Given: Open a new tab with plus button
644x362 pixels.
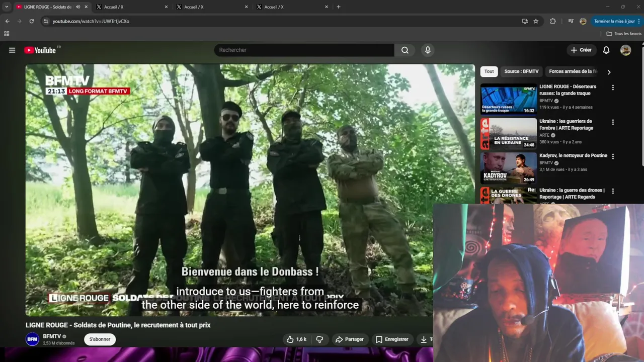Looking at the screenshot, I should 339,7.
